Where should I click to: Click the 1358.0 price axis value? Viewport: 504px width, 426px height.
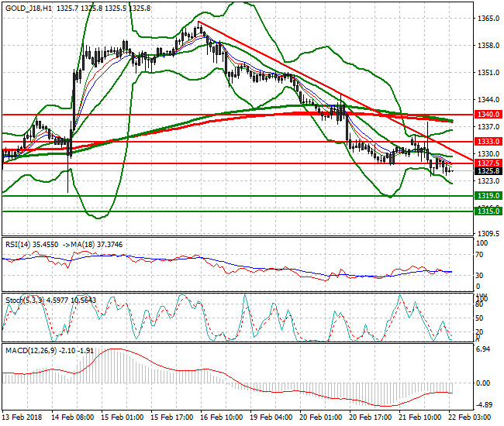point(488,45)
